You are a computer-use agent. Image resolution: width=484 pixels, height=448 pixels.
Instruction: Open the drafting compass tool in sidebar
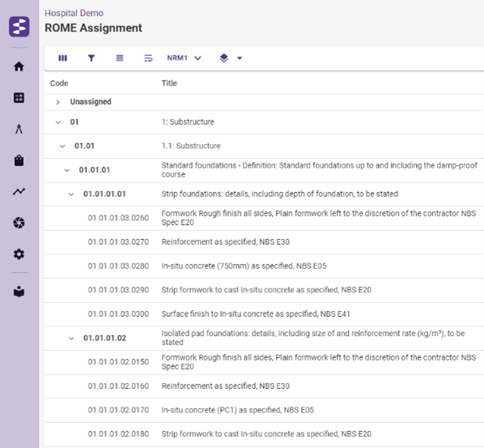pyautogui.click(x=19, y=129)
